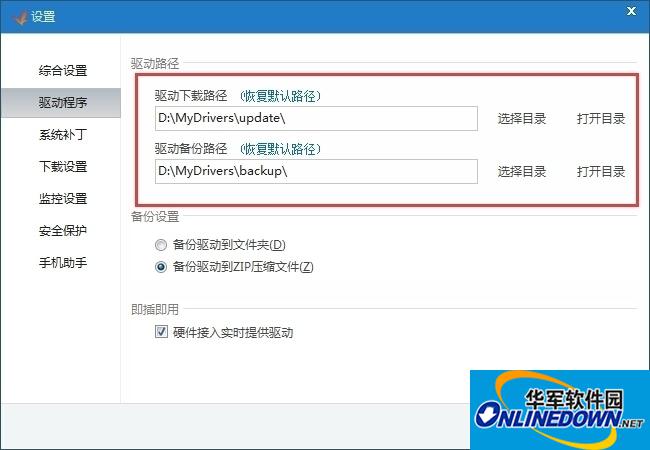Click the 备份设置 section heading
Screen dimensions: 650x450
(x=155, y=216)
